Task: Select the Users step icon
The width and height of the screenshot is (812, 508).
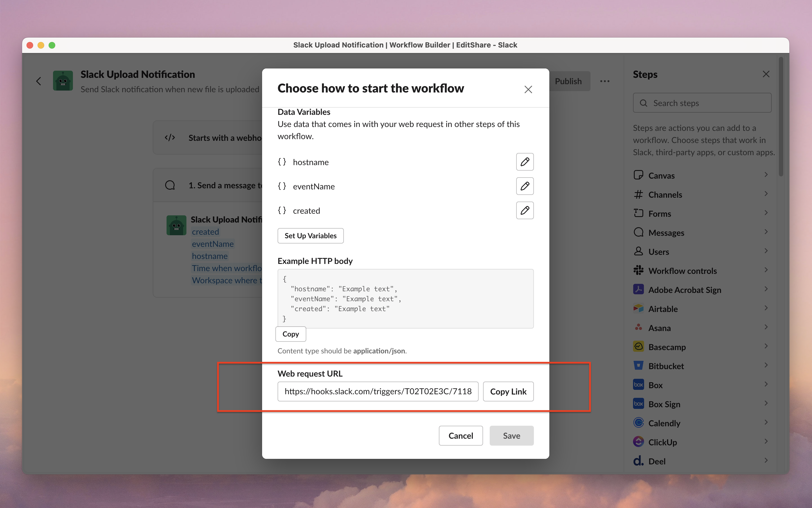Action: coord(638,251)
